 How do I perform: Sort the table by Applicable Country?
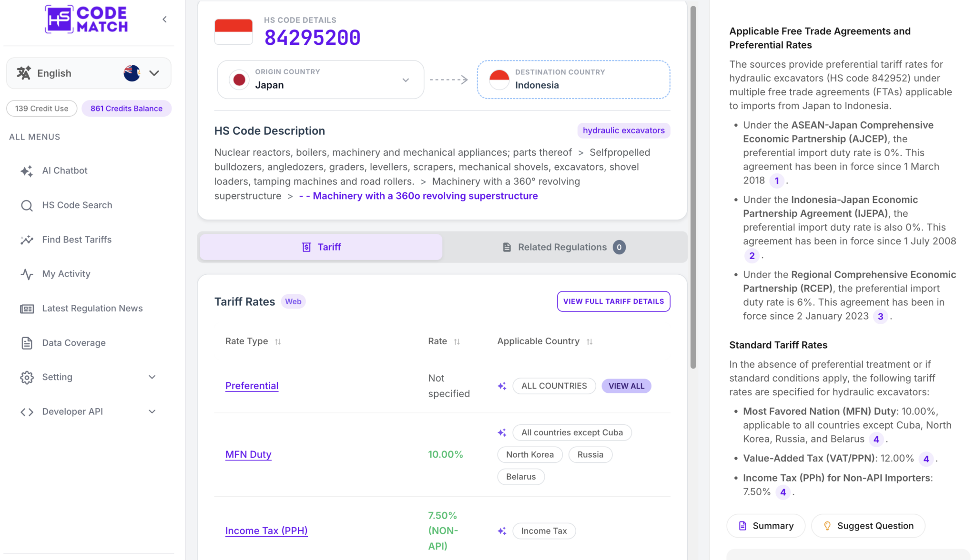coord(590,341)
